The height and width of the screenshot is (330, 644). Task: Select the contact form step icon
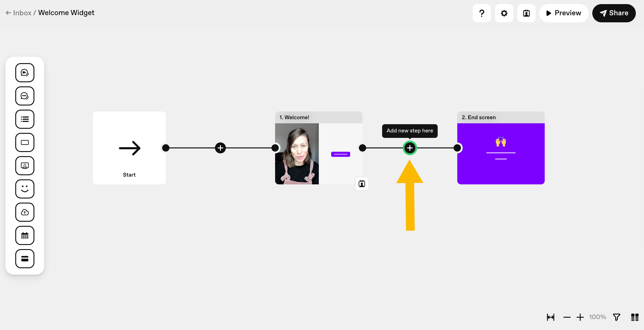(x=25, y=166)
